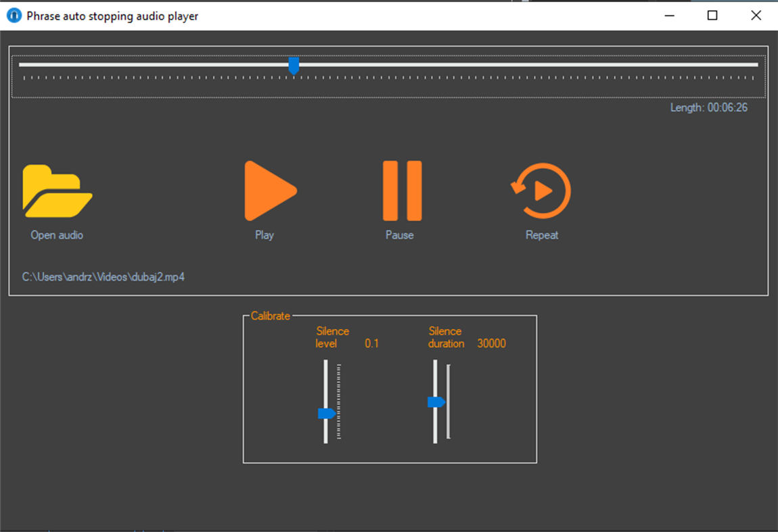Click the Silence level slider handle
The image size is (778, 532).
point(325,414)
